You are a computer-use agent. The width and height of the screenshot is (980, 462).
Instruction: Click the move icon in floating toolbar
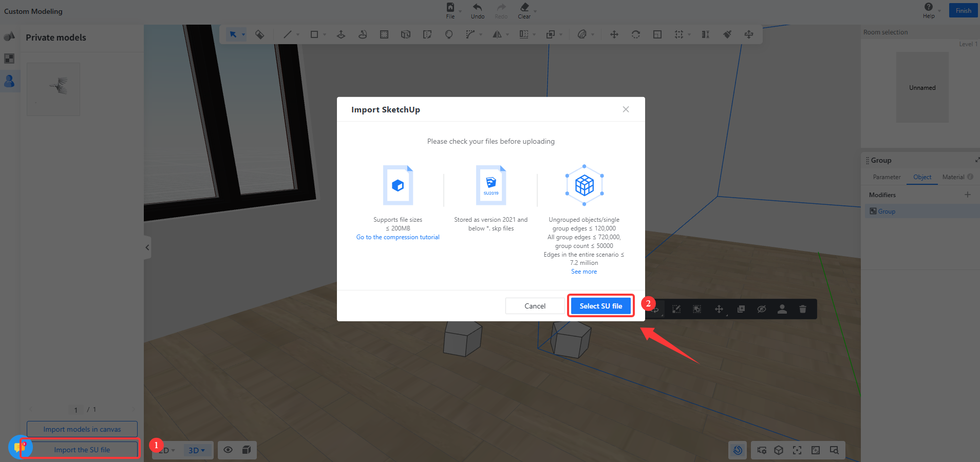click(719, 309)
